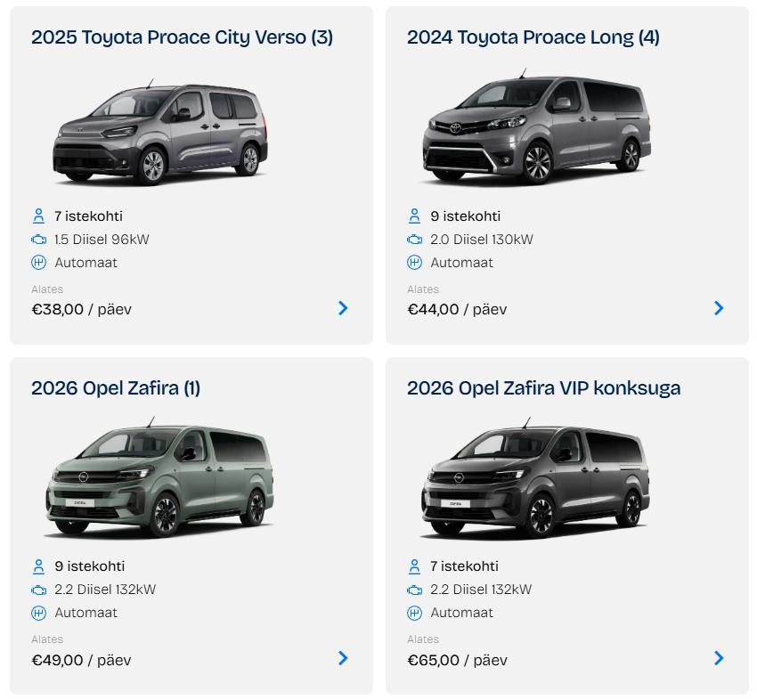Open Proace City Verso details via arrow

point(343,308)
